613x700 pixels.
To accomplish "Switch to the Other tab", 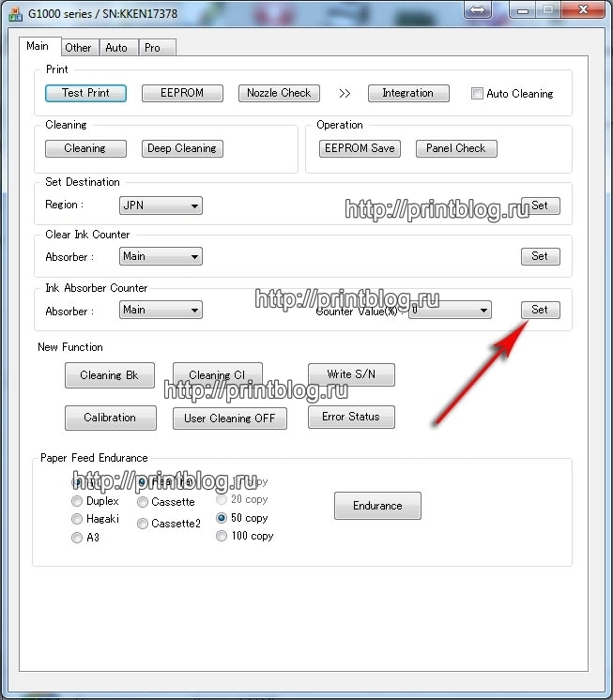I will pyautogui.click(x=78, y=47).
